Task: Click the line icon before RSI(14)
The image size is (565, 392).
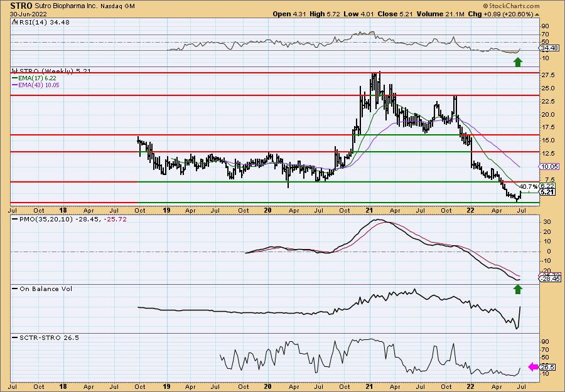Action: click(15, 22)
